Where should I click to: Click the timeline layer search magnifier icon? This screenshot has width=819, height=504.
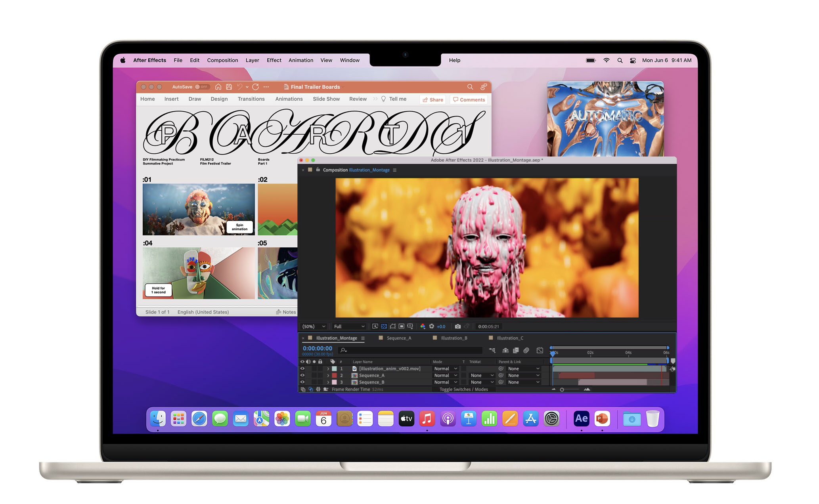(x=343, y=350)
